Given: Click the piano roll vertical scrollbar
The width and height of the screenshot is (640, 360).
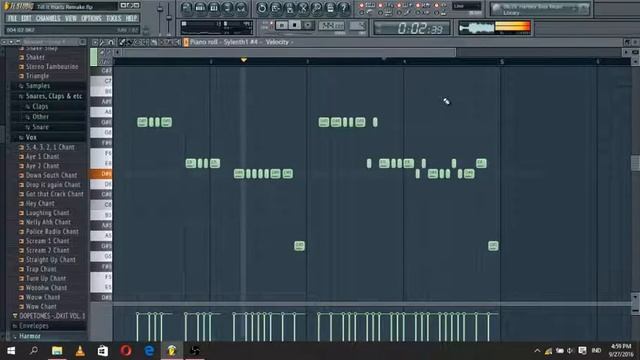Looking at the screenshot, I should [635, 163].
